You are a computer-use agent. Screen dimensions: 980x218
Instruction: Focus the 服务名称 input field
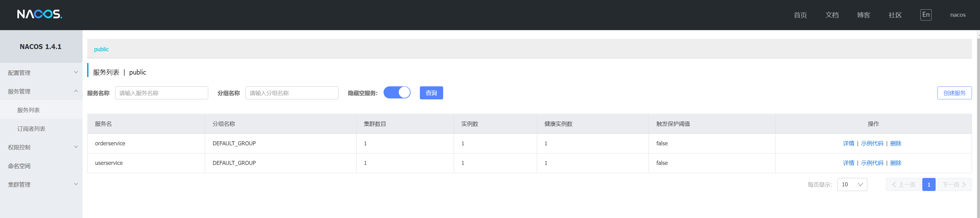coord(161,93)
